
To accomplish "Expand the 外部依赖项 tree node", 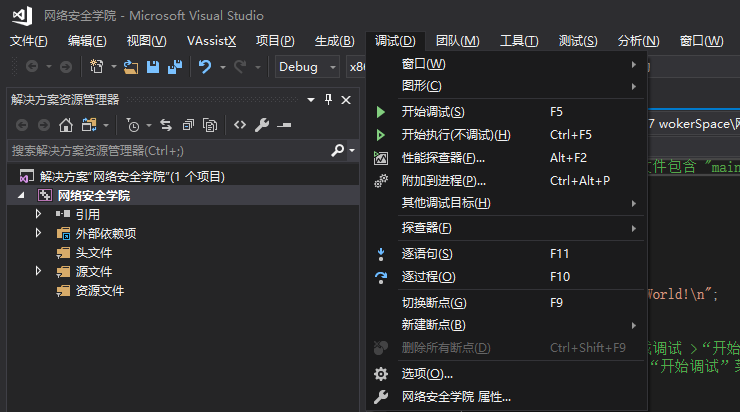I will point(38,233).
